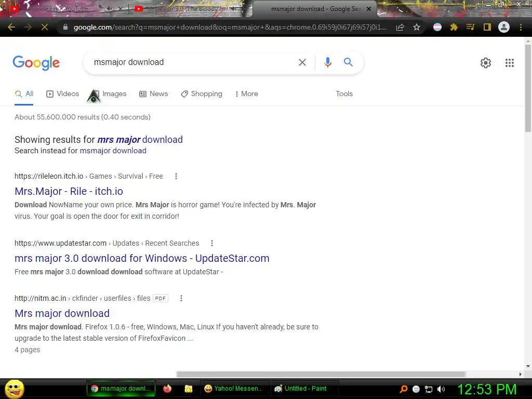Screen dimensions: 532x399
Task: Clear the search box with the X
Action: (x=302, y=62)
